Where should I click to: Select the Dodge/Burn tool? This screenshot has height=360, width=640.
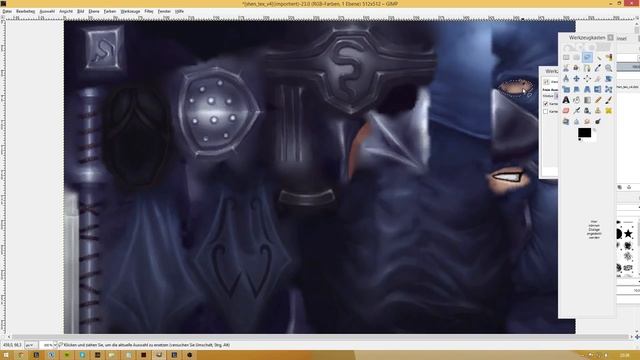[x=598, y=121]
